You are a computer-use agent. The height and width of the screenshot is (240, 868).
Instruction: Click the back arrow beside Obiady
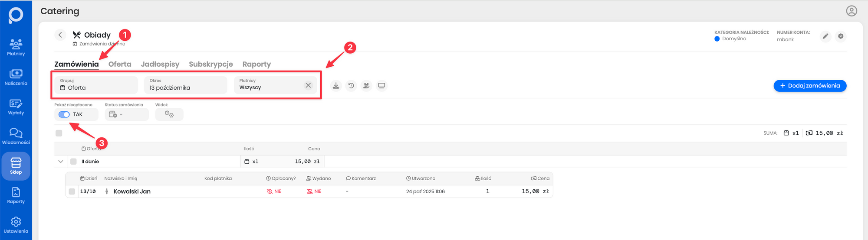[60, 35]
